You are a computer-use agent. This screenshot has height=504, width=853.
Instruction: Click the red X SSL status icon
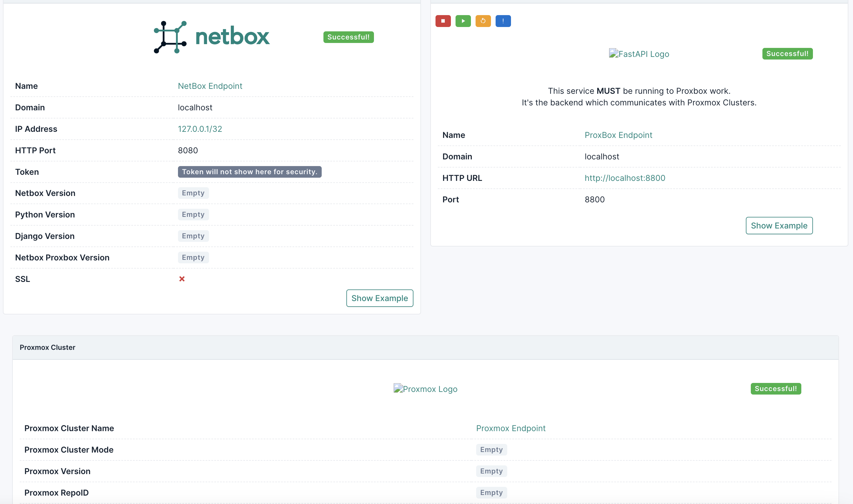coord(182,279)
